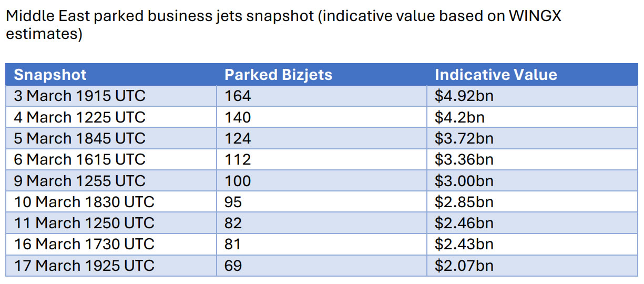Select the parked count cell showing 140
The width and height of the screenshot is (644, 284).
click(x=238, y=117)
